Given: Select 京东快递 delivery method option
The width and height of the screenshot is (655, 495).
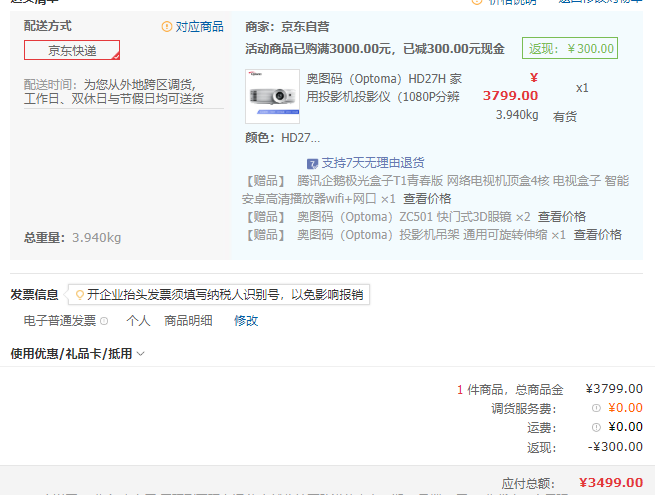Looking at the screenshot, I should [72, 50].
